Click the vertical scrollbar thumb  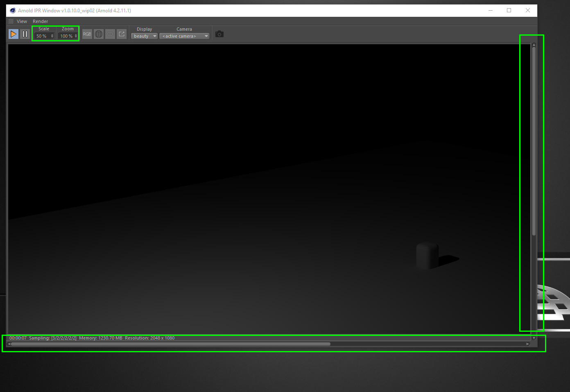(x=534, y=141)
